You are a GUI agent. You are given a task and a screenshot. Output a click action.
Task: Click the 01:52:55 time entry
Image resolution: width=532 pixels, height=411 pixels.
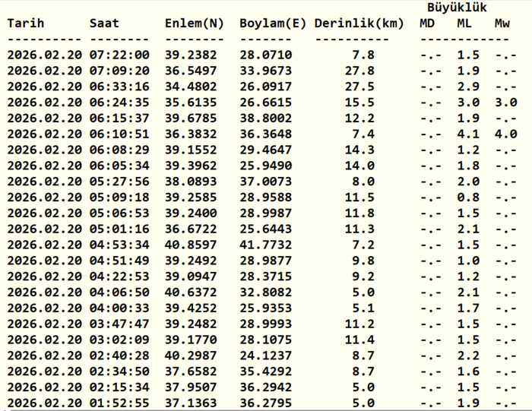coord(119,403)
